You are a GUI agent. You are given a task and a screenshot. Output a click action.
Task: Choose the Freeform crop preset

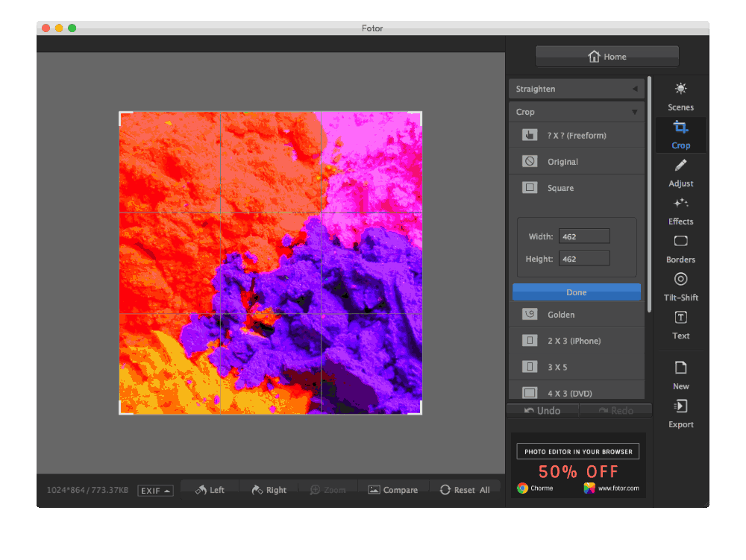[576, 135]
